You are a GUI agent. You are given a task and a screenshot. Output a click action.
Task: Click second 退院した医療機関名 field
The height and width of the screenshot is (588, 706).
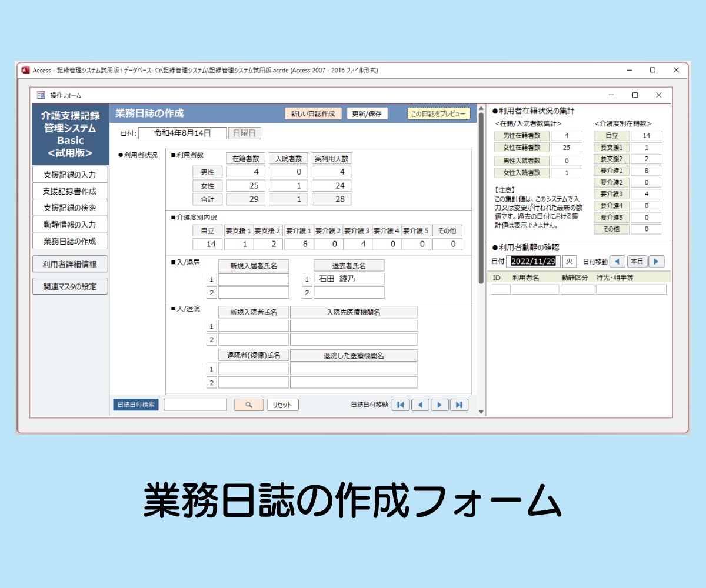(x=354, y=382)
